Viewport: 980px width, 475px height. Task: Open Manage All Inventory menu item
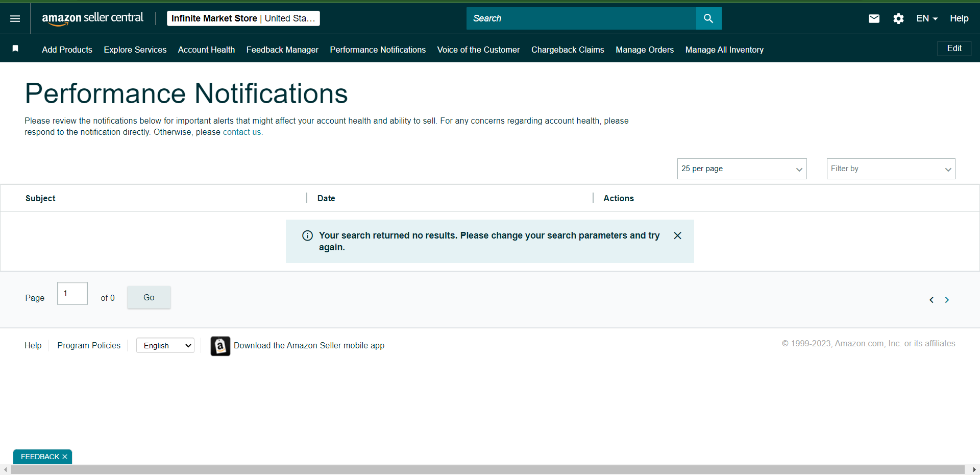coord(724,50)
